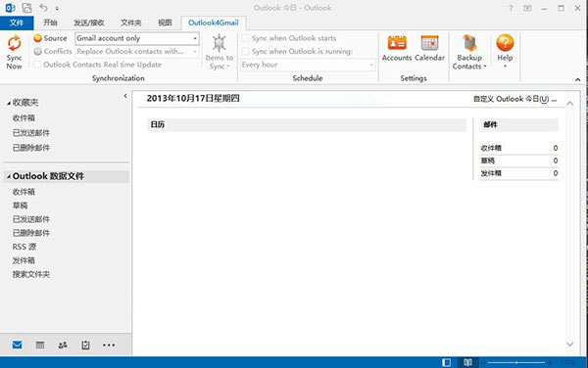This screenshot has height=368, width=588.
Task: Switch to Calendar view in navigation bar
Action: point(40,345)
